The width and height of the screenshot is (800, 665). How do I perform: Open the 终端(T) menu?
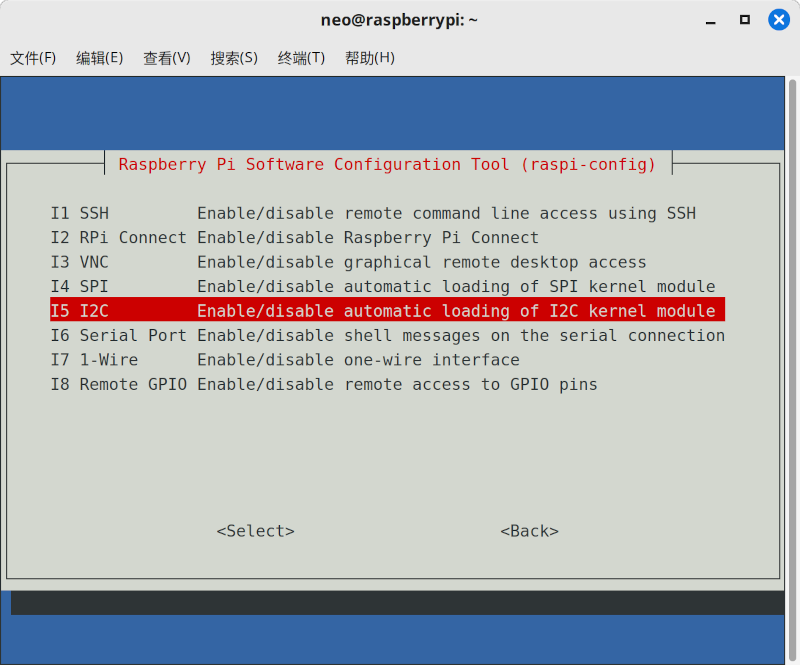(x=301, y=58)
